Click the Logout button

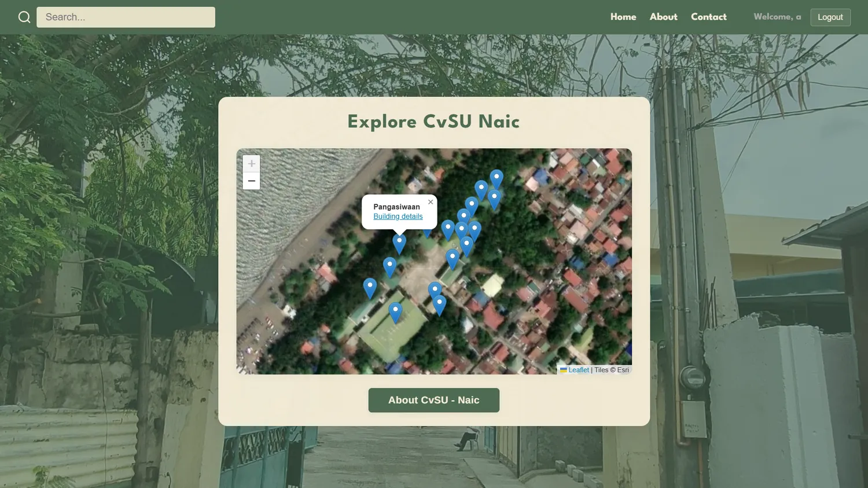coord(830,17)
